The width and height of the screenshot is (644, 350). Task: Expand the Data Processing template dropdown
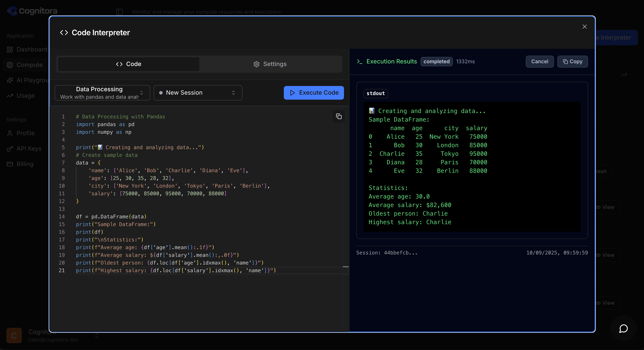[102, 93]
